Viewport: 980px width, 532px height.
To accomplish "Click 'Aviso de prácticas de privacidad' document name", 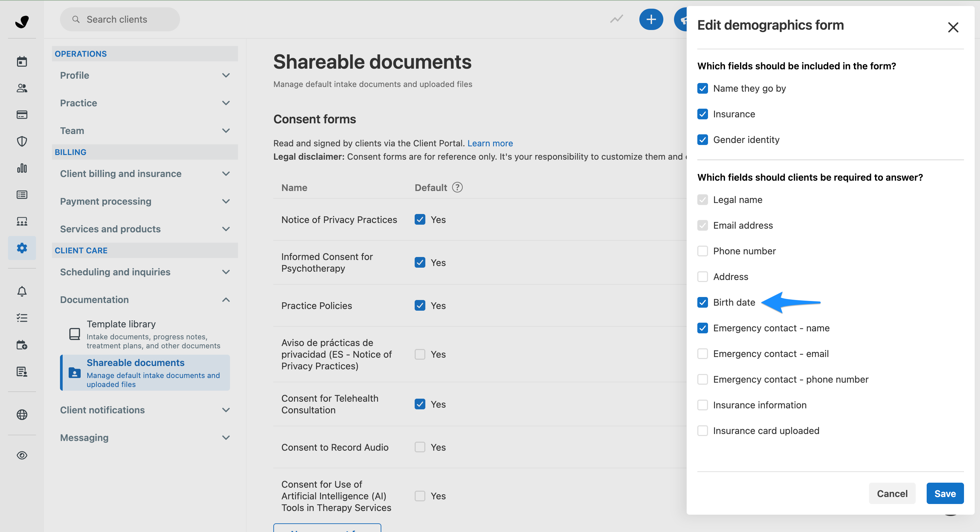I will [x=336, y=354].
